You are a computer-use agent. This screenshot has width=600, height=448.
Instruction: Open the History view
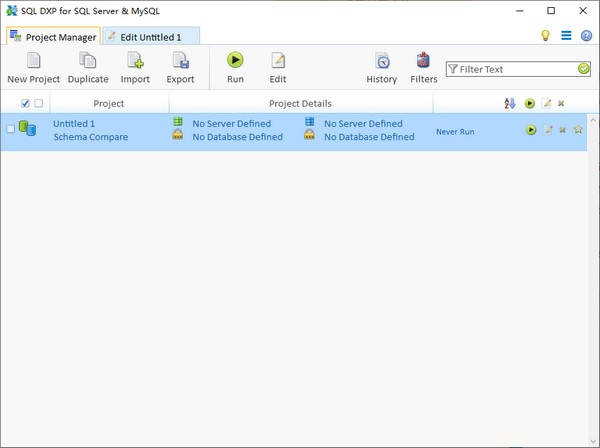tap(381, 62)
